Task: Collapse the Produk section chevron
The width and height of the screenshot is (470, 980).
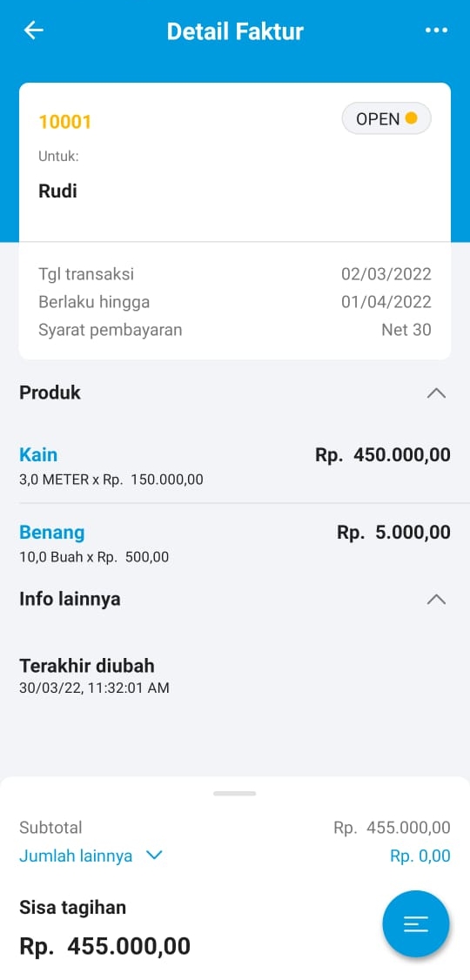Action: [436, 393]
